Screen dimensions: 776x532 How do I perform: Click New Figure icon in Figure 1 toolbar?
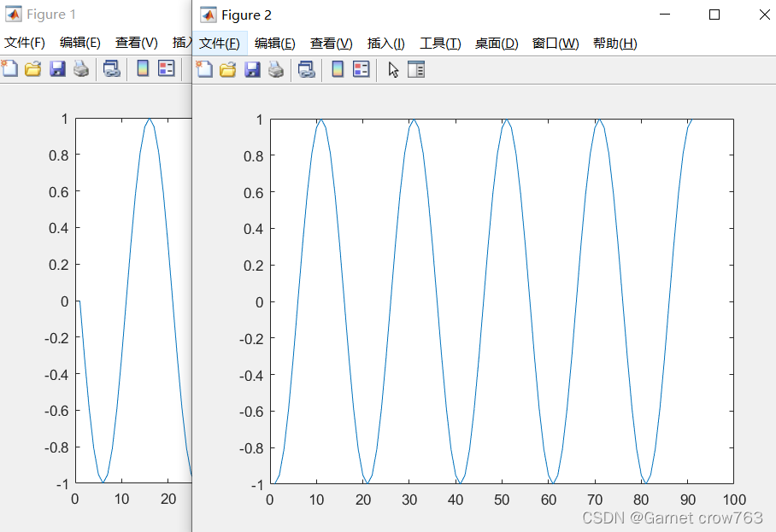click(x=9, y=68)
